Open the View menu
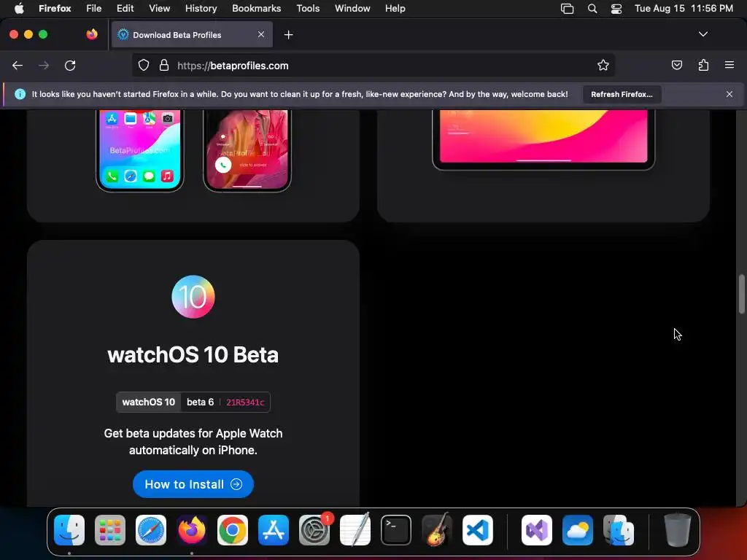Screen dimensions: 747x560 [x=159, y=9]
